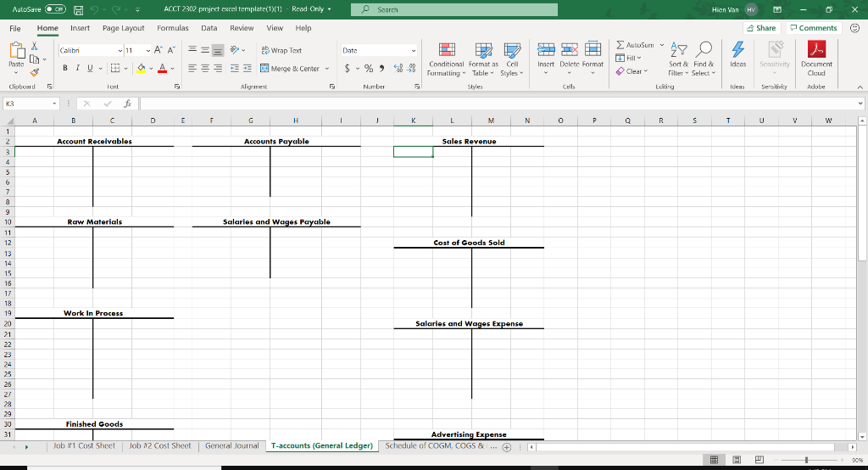
Task: Toggle Center alignment button
Action: tap(205, 68)
